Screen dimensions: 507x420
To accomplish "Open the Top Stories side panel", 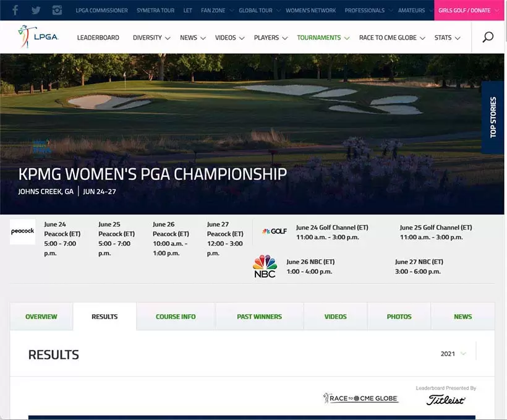I will pyautogui.click(x=493, y=118).
